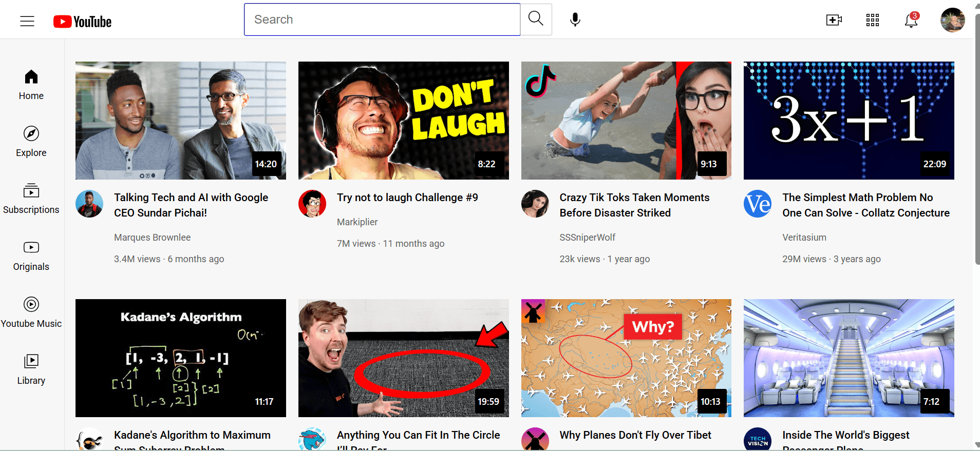
Task: Go to Home in sidebar
Action: tap(31, 85)
